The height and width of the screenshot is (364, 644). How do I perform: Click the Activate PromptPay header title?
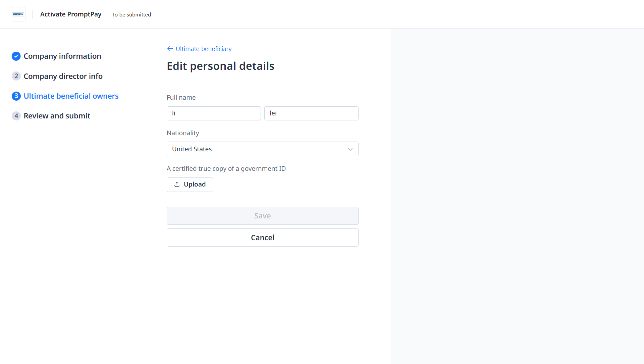click(71, 14)
